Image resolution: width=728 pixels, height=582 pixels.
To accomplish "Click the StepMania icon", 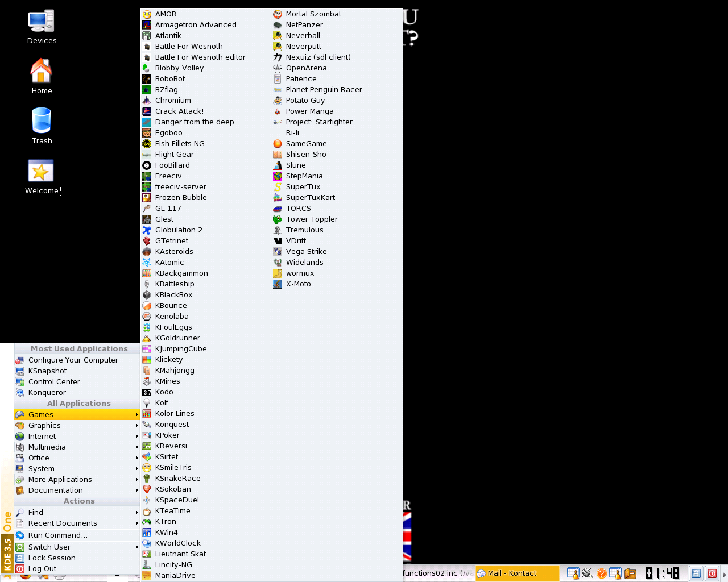I will 278,176.
